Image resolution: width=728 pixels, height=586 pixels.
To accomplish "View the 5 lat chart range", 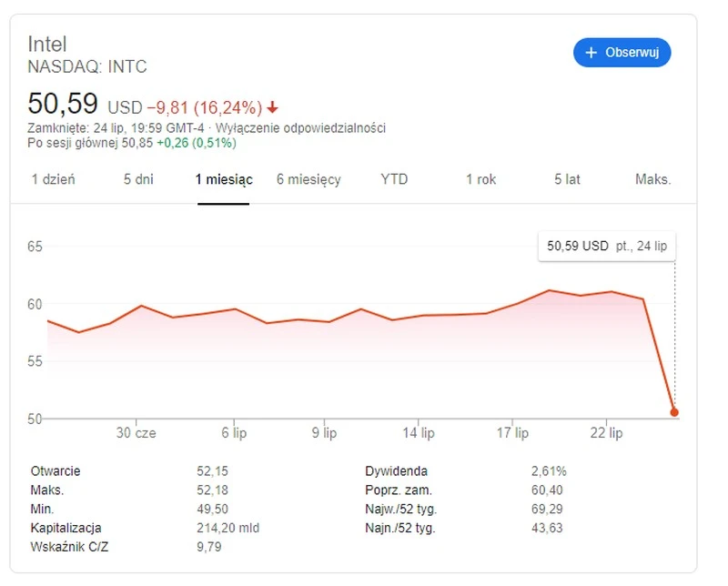I will [567, 179].
